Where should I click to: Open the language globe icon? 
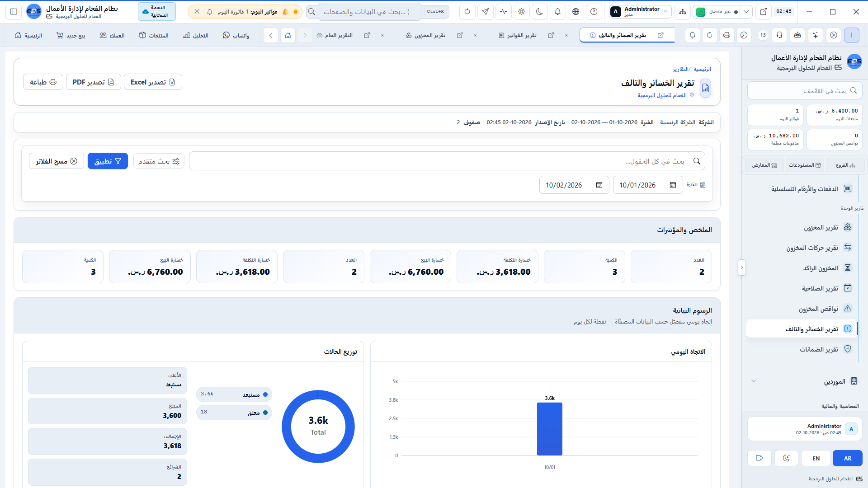(576, 12)
